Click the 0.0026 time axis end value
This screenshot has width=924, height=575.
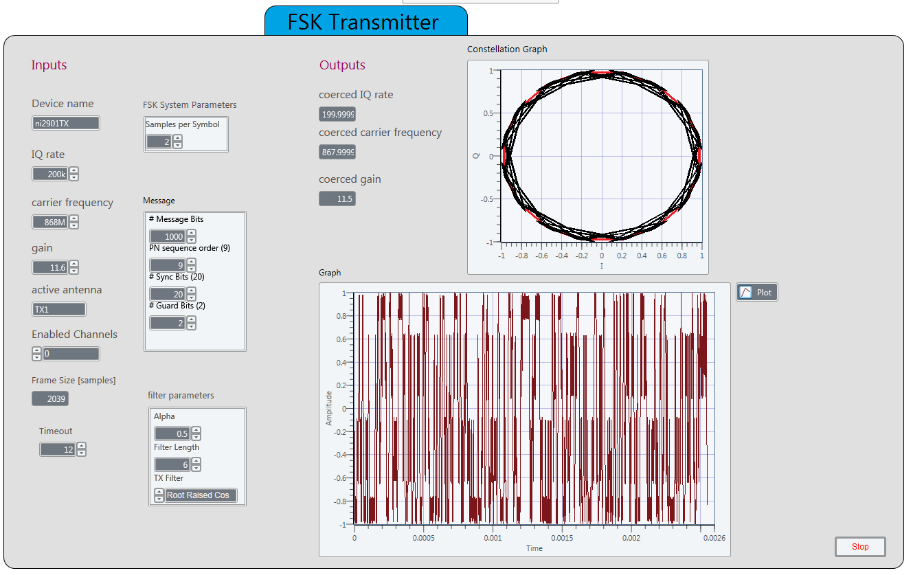click(x=714, y=539)
